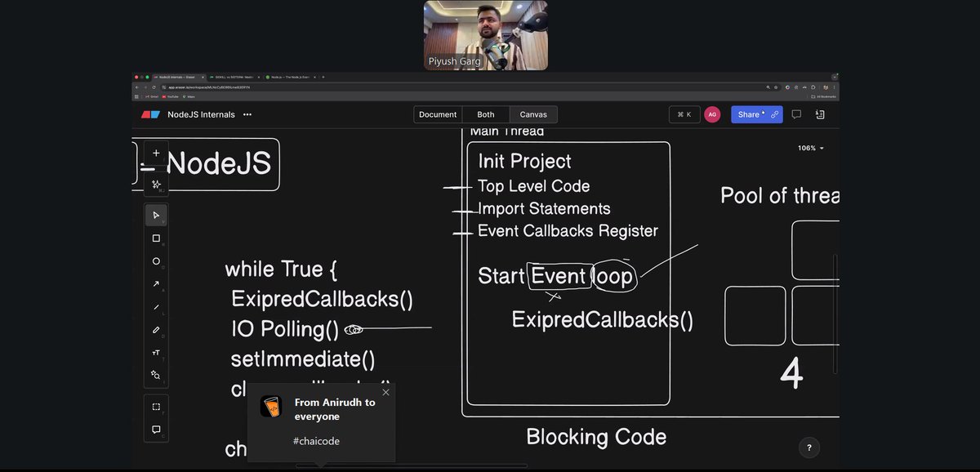Click the 'IO Polling()' text
The height and width of the screenshot is (472, 980).
click(x=285, y=329)
